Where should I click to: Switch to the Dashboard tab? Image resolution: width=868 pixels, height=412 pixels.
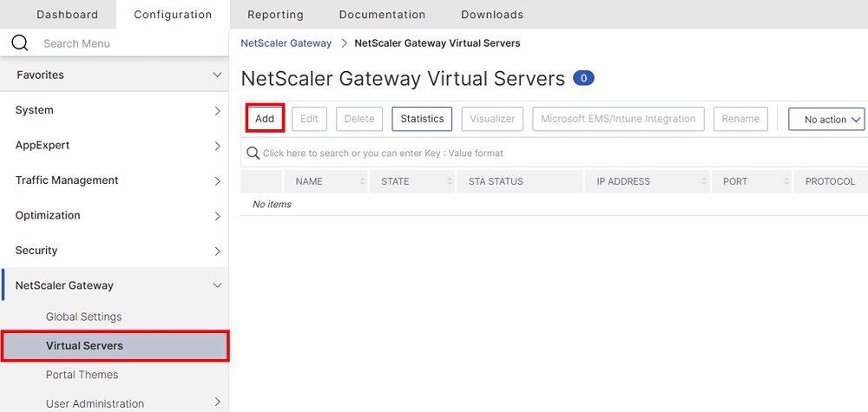(68, 15)
